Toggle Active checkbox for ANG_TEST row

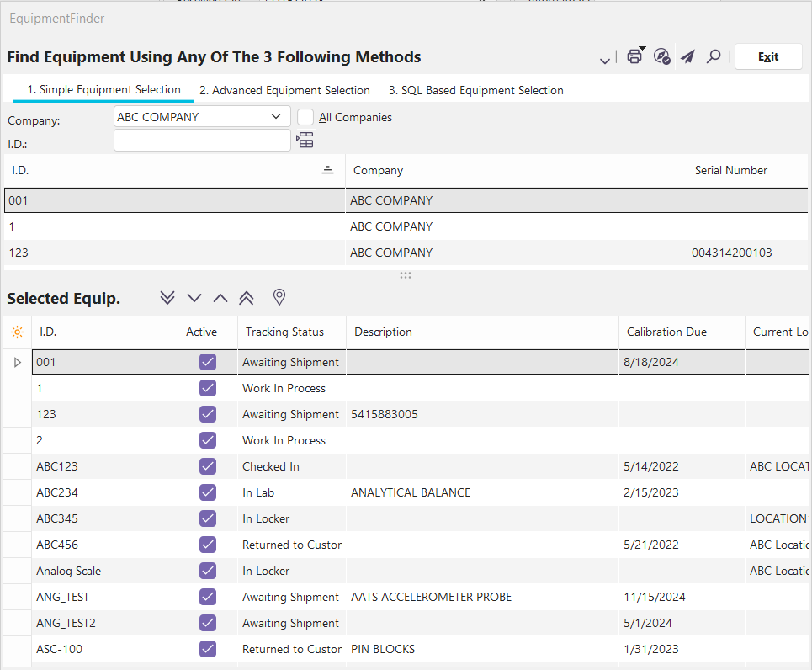coord(208,597)
